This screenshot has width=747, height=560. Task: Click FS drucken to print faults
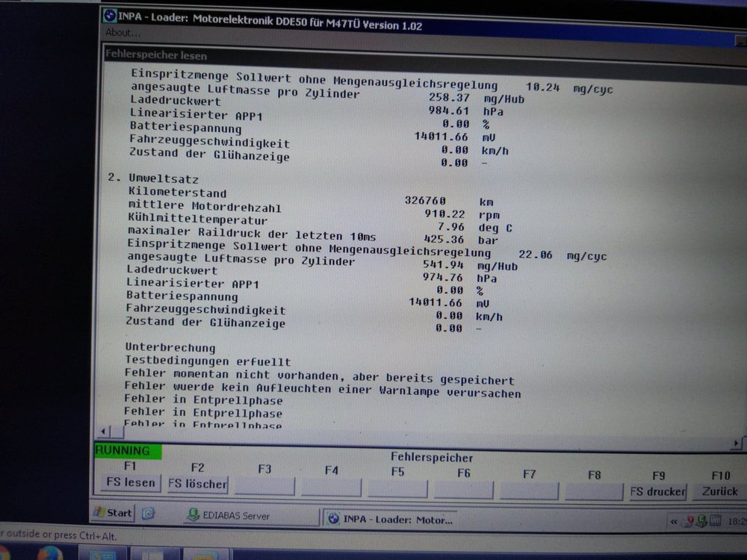(x=657, y=491)
